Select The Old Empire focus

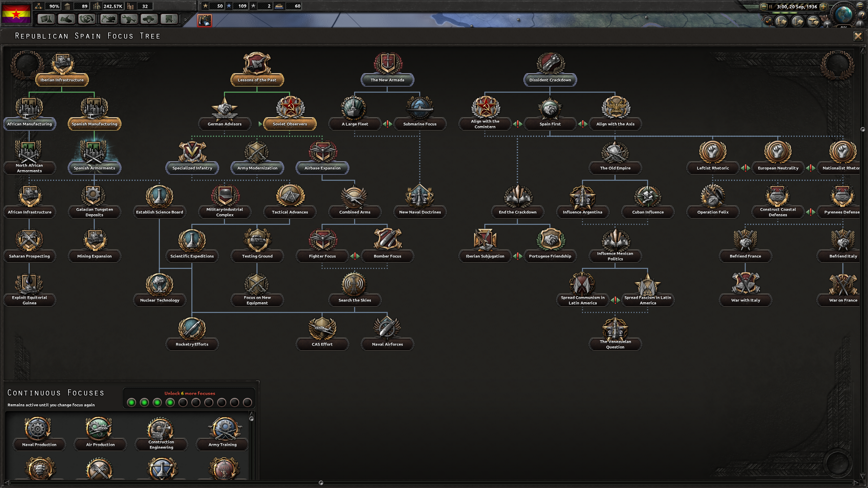(615, 157)
